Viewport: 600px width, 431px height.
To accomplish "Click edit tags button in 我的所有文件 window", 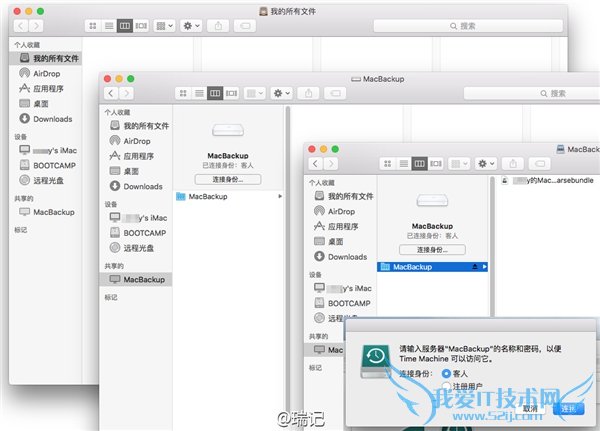I will click(245, 26).
